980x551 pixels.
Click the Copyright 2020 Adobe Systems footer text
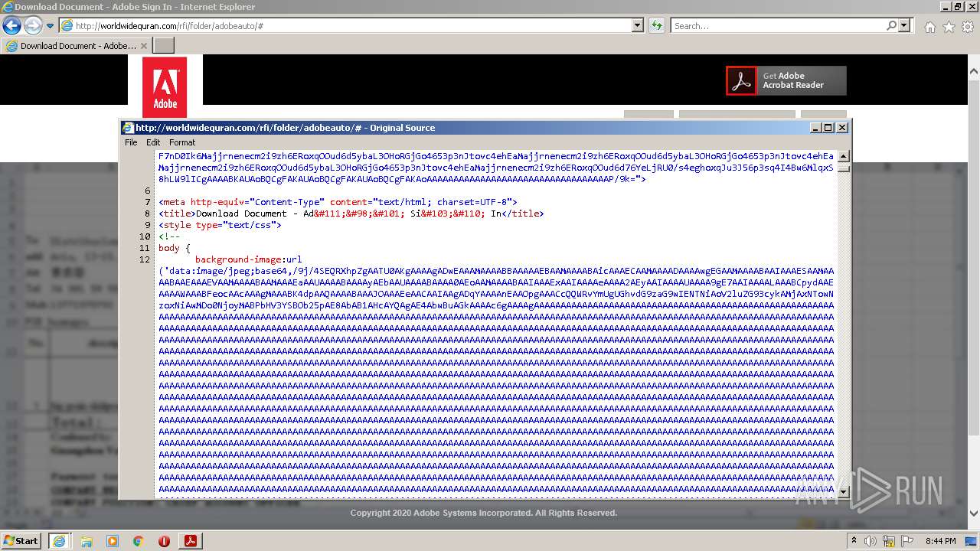click(484, 513)
